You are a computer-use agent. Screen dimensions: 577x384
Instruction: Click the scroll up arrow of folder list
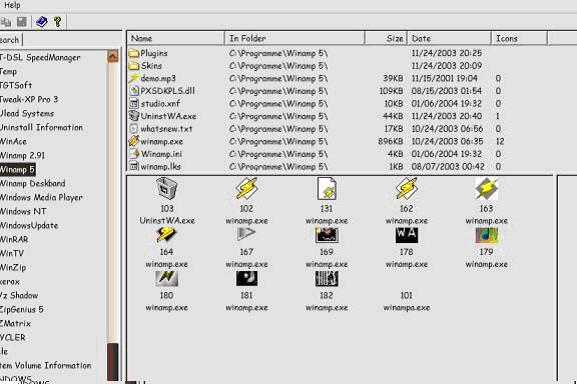click(113, 56)
